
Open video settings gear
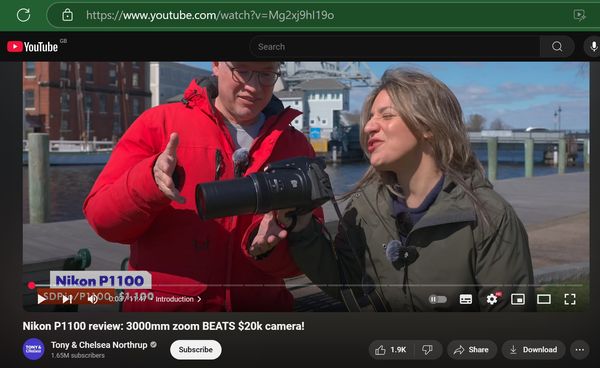click(x=492, y=299)
